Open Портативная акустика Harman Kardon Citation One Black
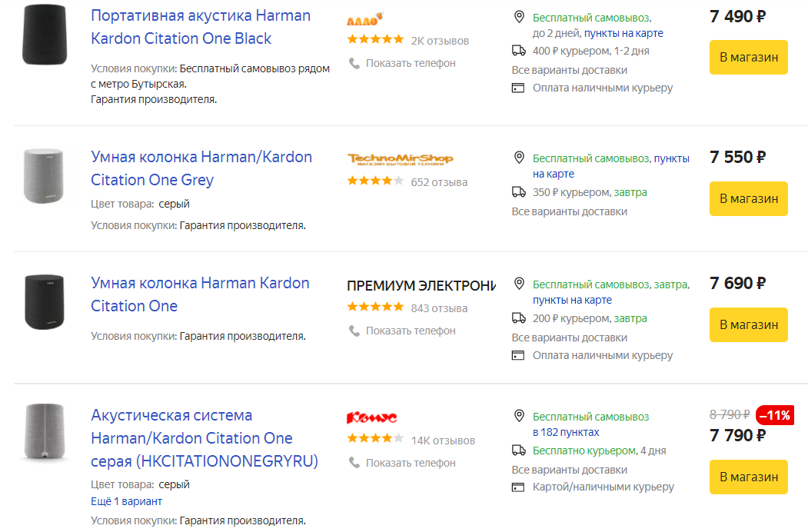The height and width of the screenshot is (532, 808). pos(201,27)
